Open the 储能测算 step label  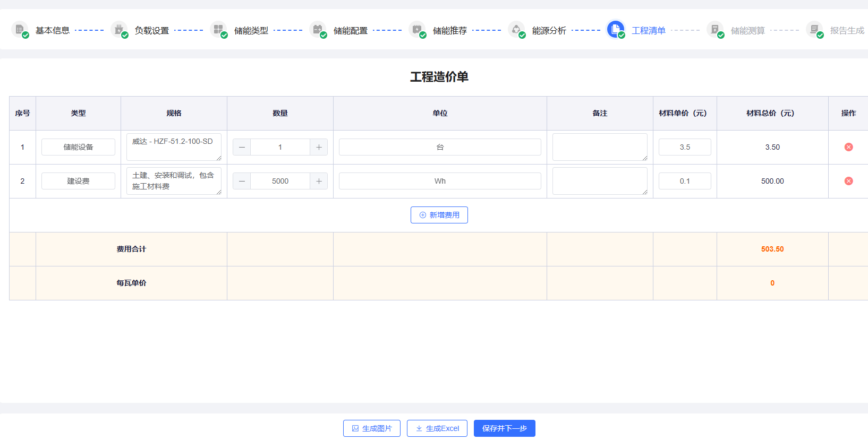point(748,31)
